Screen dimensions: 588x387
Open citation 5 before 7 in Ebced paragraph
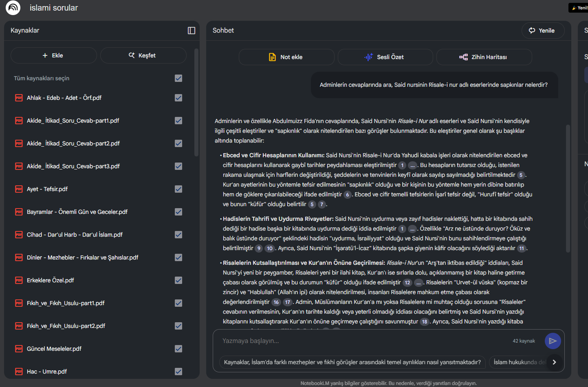[312, 204]
